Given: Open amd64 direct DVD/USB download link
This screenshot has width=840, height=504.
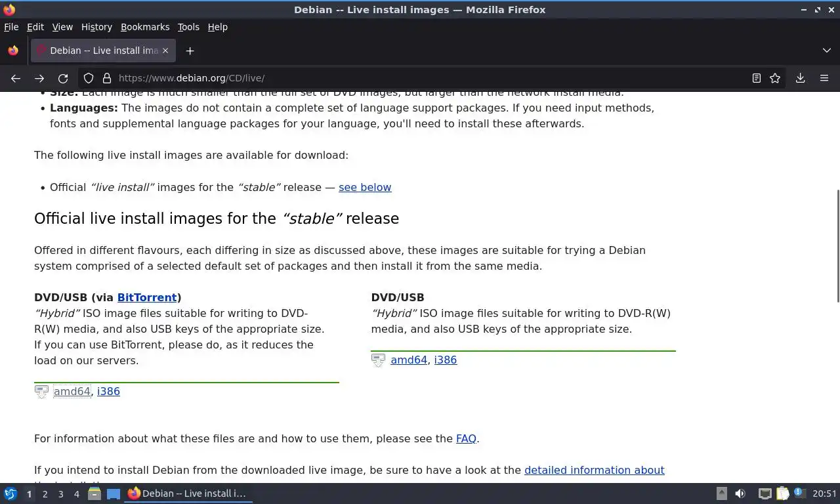Looking at the screenshot, I should (x=409, y=360).
